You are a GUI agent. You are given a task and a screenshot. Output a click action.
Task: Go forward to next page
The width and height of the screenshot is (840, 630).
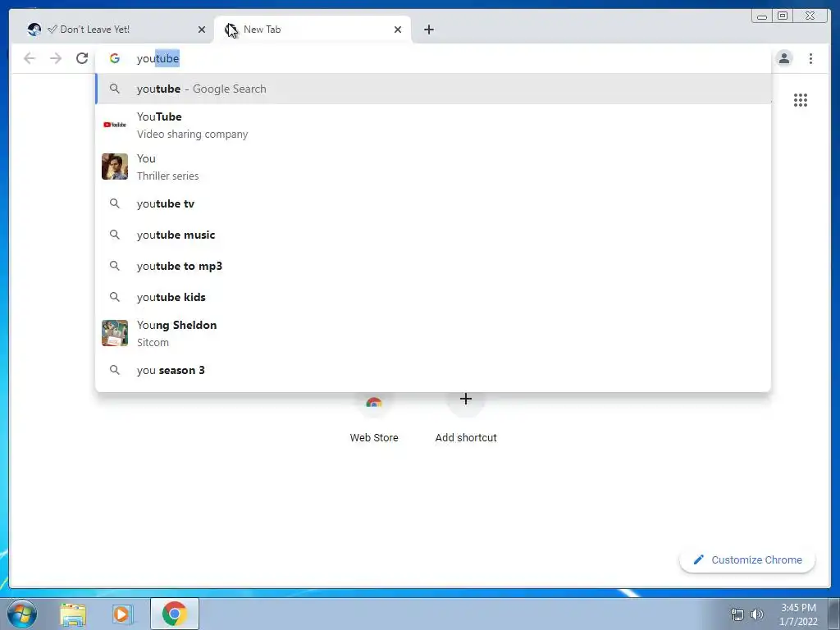(56, 58)
